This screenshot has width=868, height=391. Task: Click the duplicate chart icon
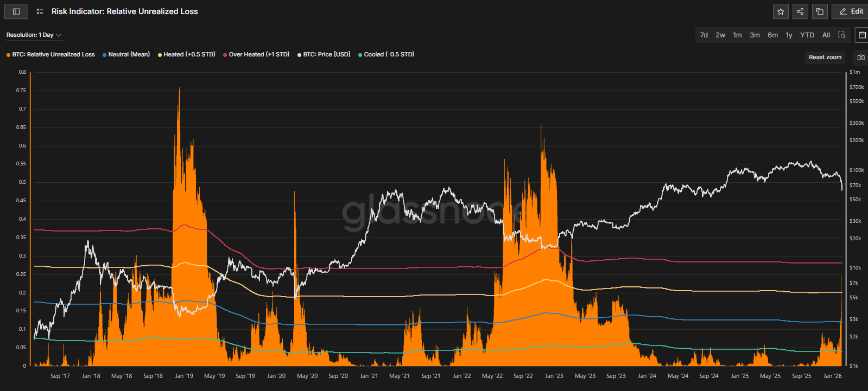(x=820, y=11)
